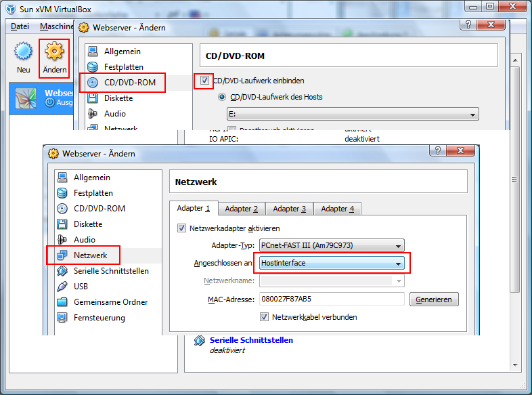Viewport: 532px width, 395px height.
Task: Uncheck CD/DVD-Laufwerk einbinden checkbox
Action: click(204, 81)
